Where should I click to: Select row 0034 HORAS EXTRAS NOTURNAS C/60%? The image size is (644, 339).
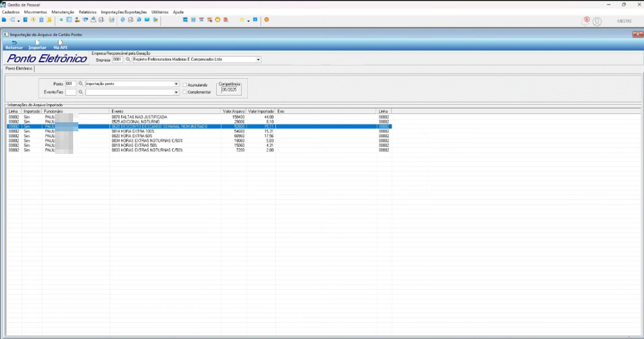pyautogui.click(x=199, y=141)
